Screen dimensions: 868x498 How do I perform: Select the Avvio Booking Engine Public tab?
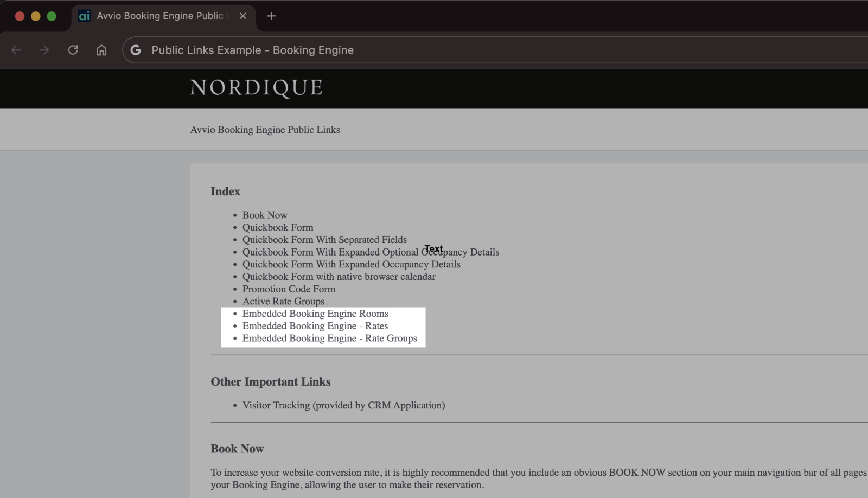pos(163,16)
